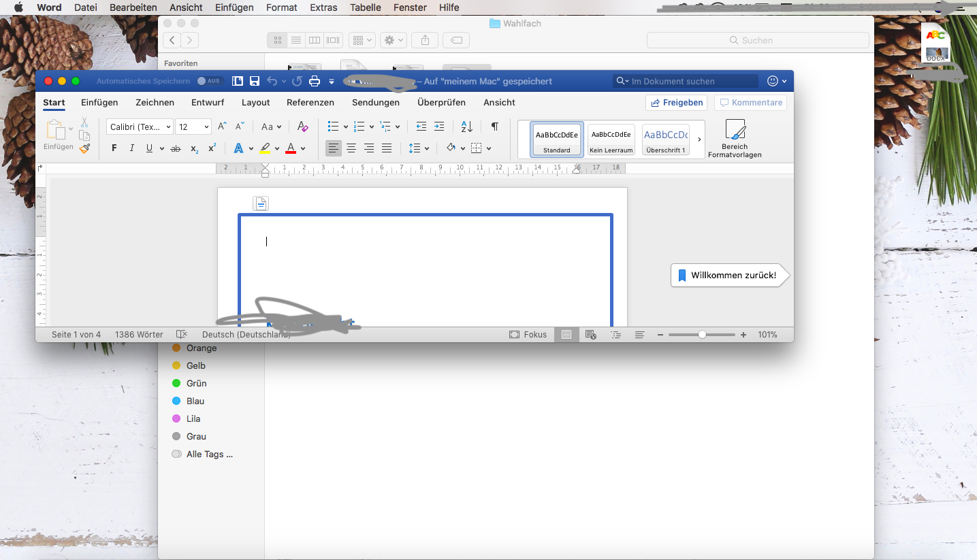Toggle Fokus mode in status bar
The height and width of the screenshot is (560, 977).
[528, 334]
